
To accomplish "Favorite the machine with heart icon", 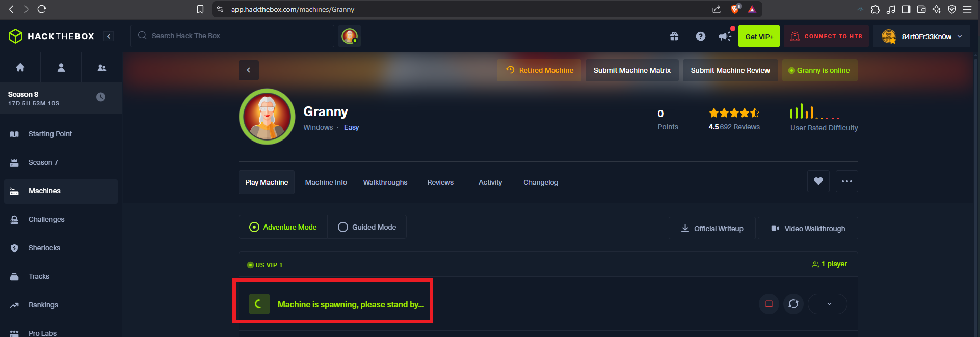I will click(x=818, y=181).
